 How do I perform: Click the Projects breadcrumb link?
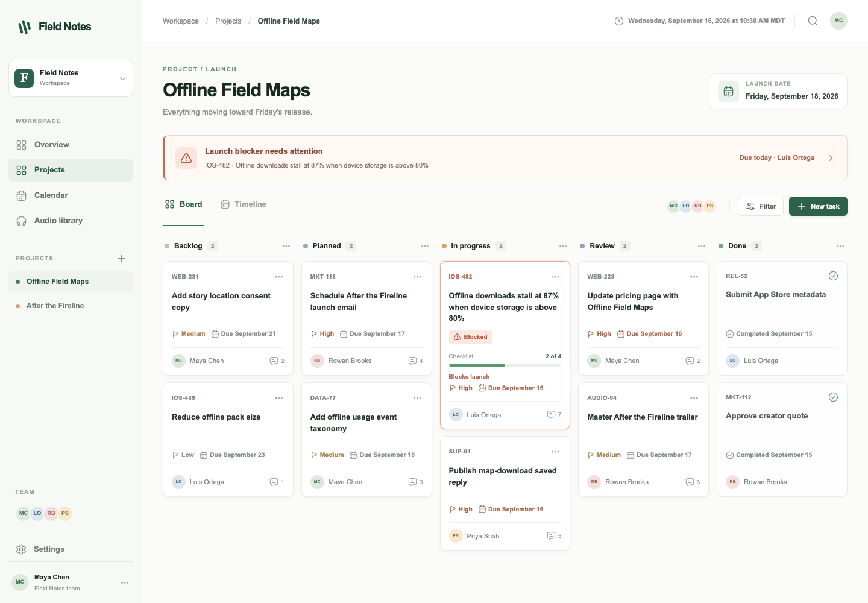point(228,21)
